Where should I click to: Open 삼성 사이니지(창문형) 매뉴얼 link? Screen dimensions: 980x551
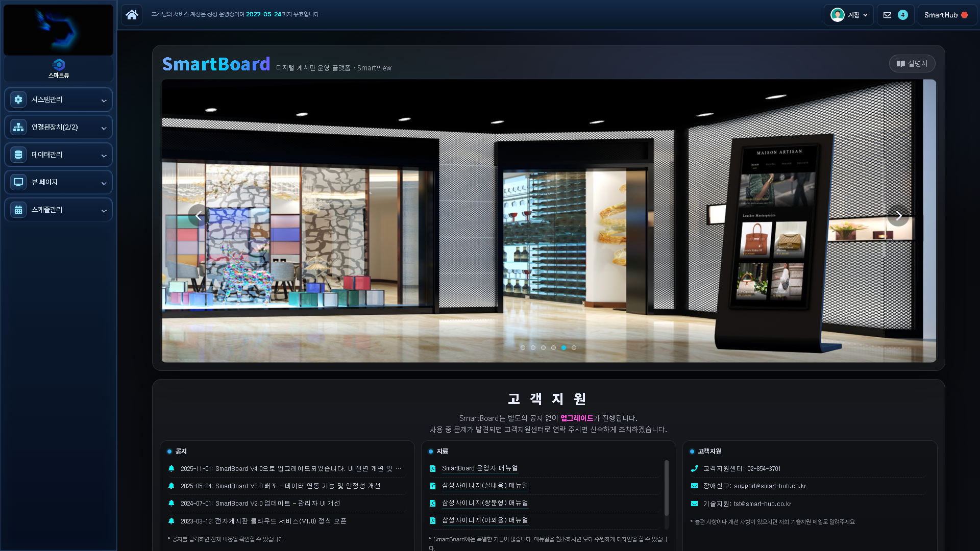tap(485, 503)
